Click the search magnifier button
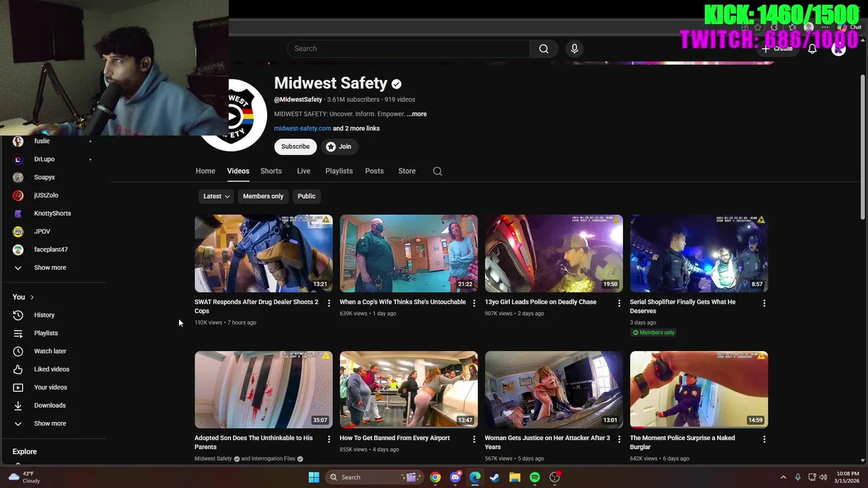The width and height of the screenshot is (868, 488). 544,49
